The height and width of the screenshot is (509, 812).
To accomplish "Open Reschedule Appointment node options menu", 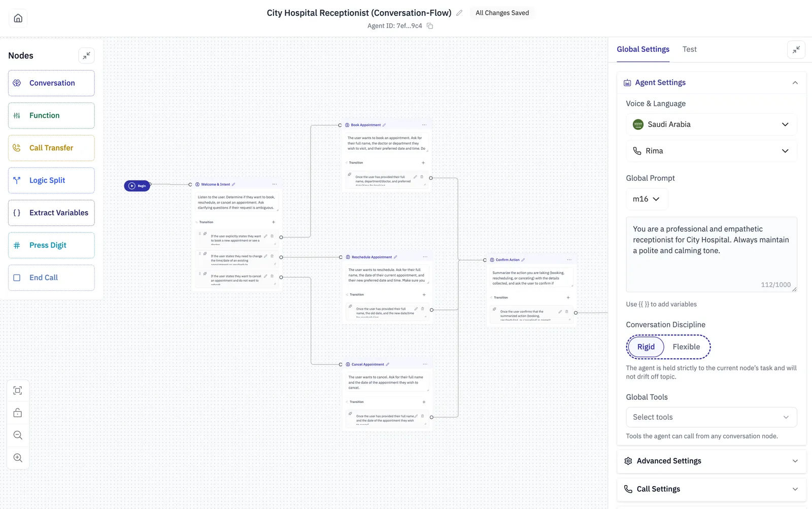I will [x=425, y=257].
